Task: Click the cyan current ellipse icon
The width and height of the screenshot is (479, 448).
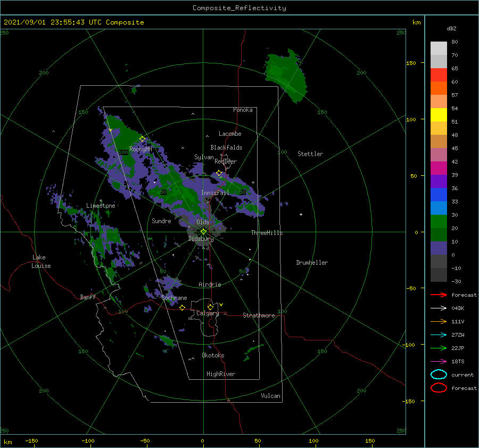Action: coord(439,374)
